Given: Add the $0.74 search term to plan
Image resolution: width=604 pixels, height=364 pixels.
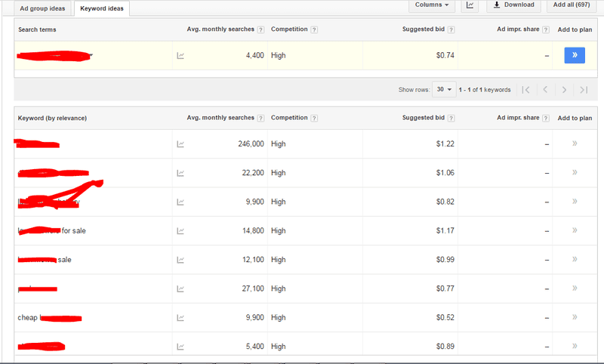Looking at the screenshot, I should pyautogui.click(x=574, y=55).
